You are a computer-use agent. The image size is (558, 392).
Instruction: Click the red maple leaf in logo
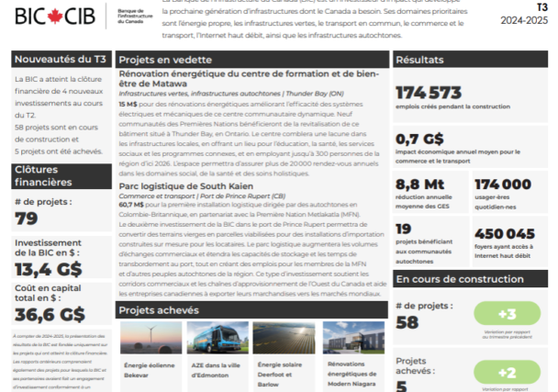click(55, 16)
